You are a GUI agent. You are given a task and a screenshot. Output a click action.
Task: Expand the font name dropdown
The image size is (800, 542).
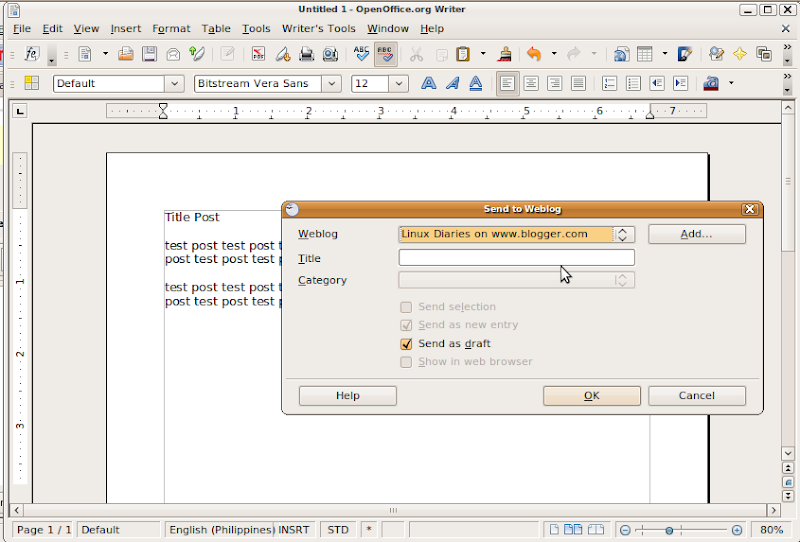click(x=331, y=84)
